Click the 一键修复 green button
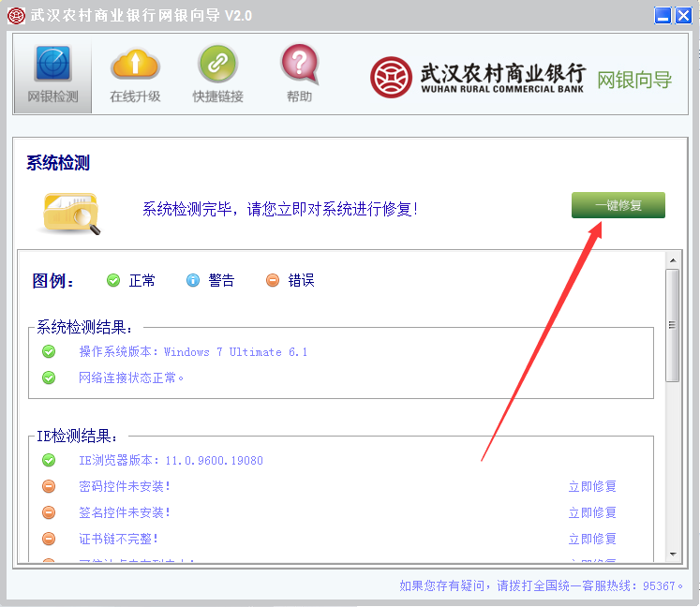Image resolution: width=700 pixels, height=607 pixels. (618, 205)
